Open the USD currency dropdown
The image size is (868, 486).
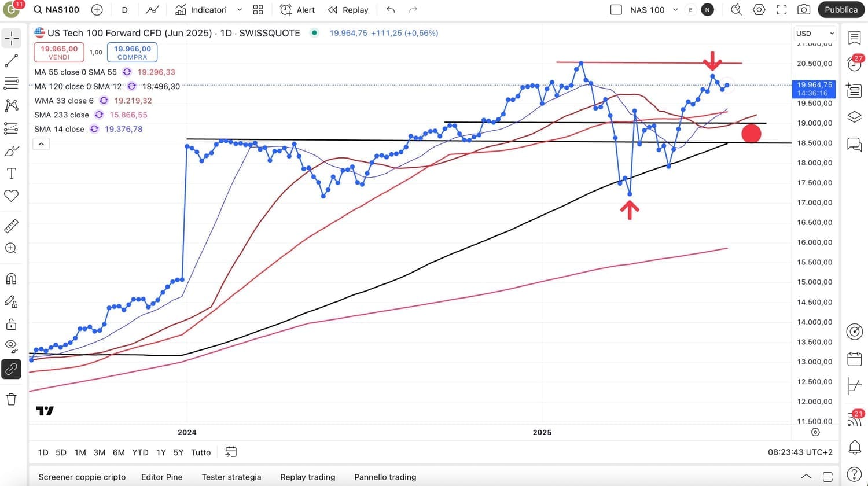coord(815,34)
